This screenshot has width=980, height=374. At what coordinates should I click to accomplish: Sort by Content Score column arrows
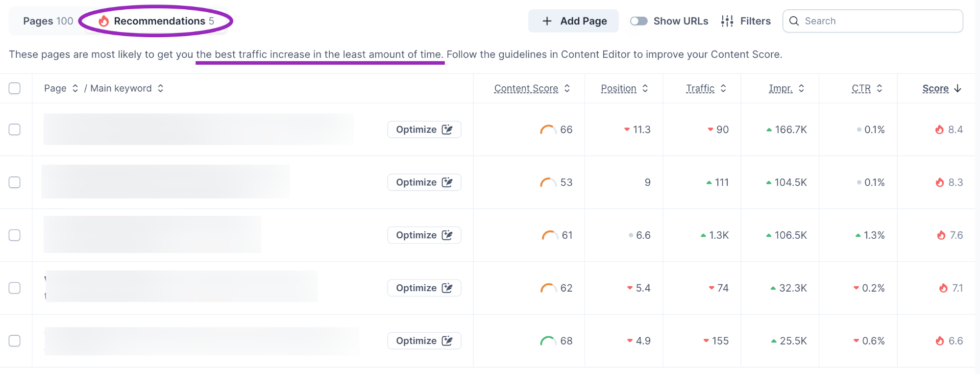click(567, 88)
